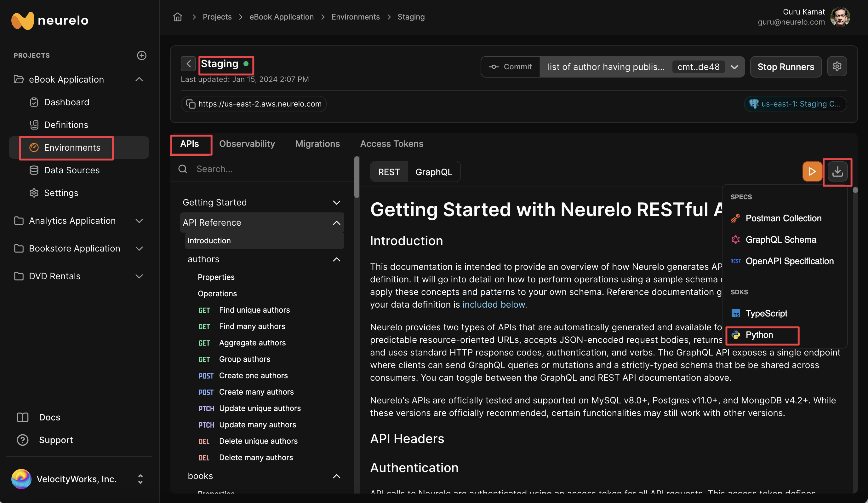Click the home breadcrumb icon

(x=177, y=17)
